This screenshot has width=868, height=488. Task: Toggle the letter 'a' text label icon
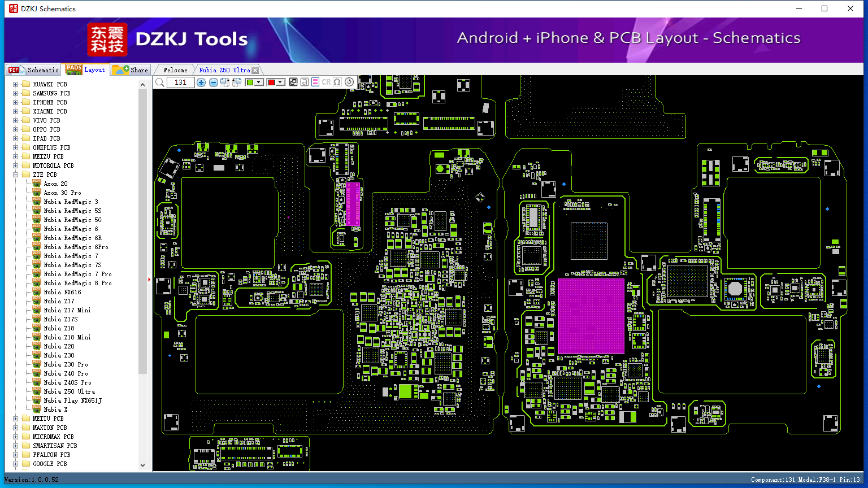point(304,82)
